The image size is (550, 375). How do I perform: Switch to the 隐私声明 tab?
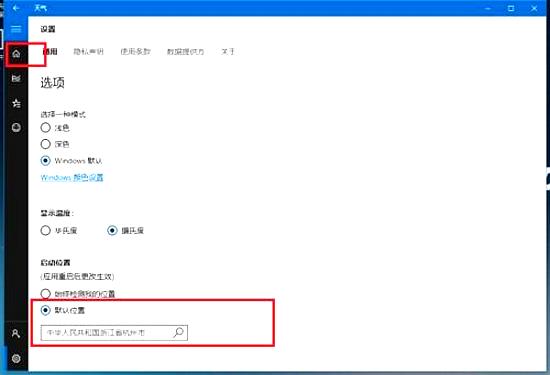coord(88,52)
